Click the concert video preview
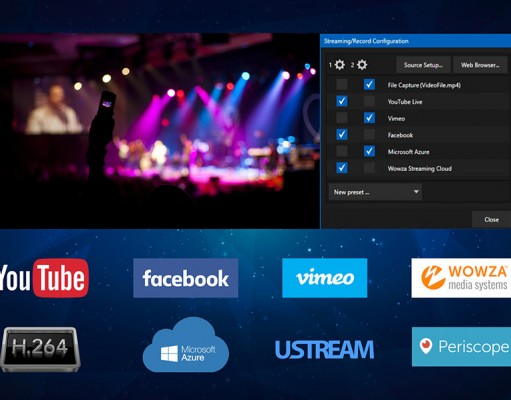The height and width of the screenshot is (400, 511). pos(160,131)
